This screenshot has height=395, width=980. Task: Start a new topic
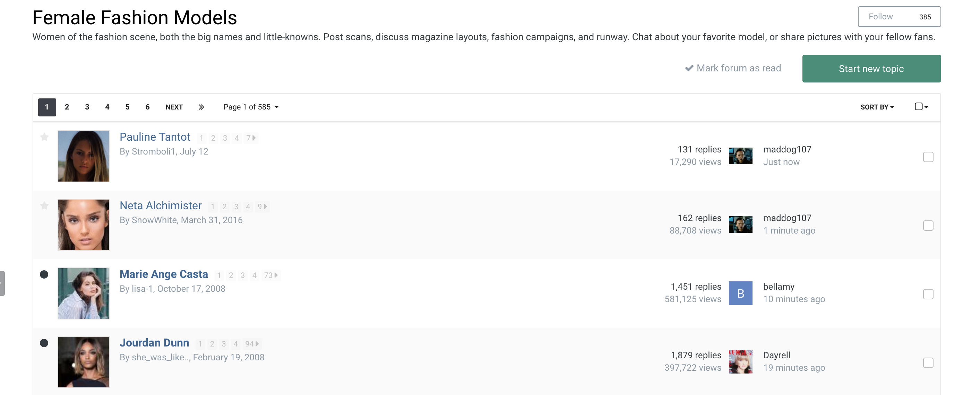point(871,69)
